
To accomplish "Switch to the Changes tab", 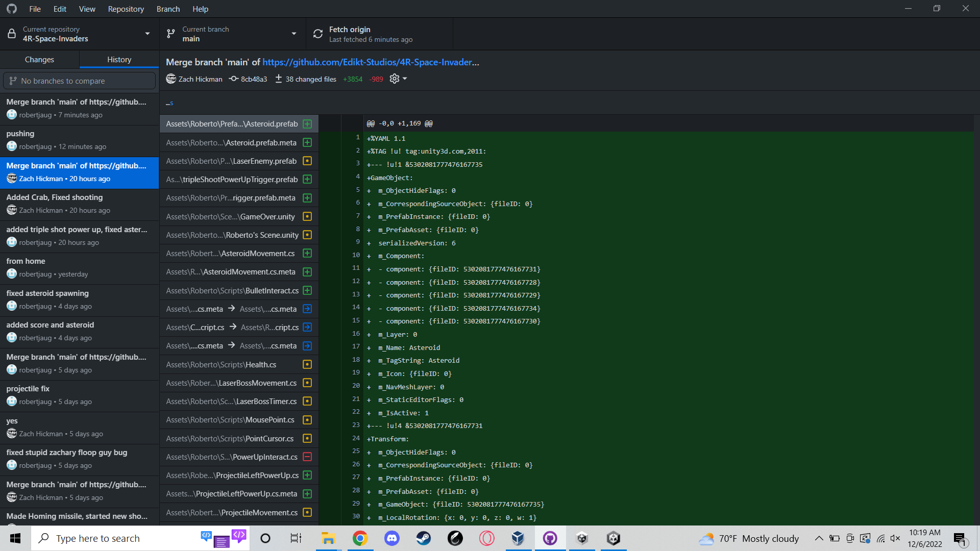I will click(39, 60).
